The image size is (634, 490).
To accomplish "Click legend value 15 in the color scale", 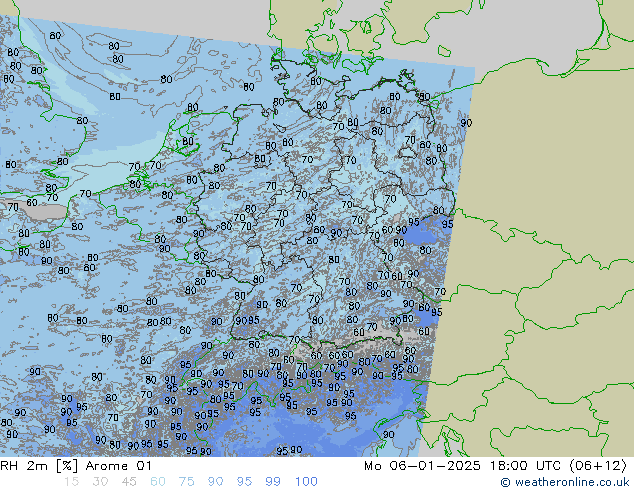I will (71, 482).
